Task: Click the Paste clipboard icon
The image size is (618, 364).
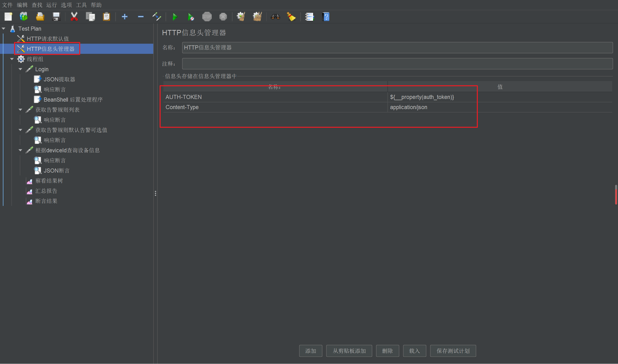Action: 106,17
